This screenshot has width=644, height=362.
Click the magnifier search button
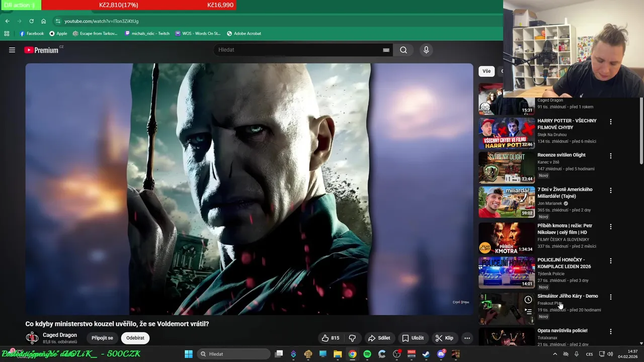404,50
